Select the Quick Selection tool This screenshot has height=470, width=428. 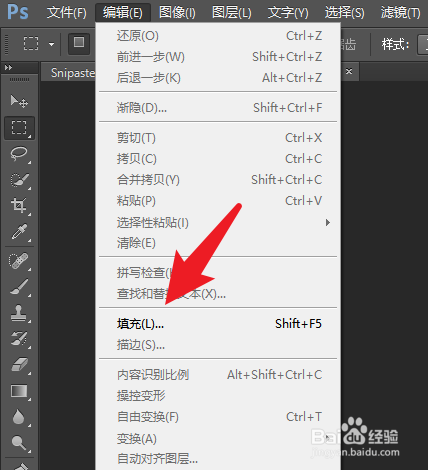click(x=19, y=180)
